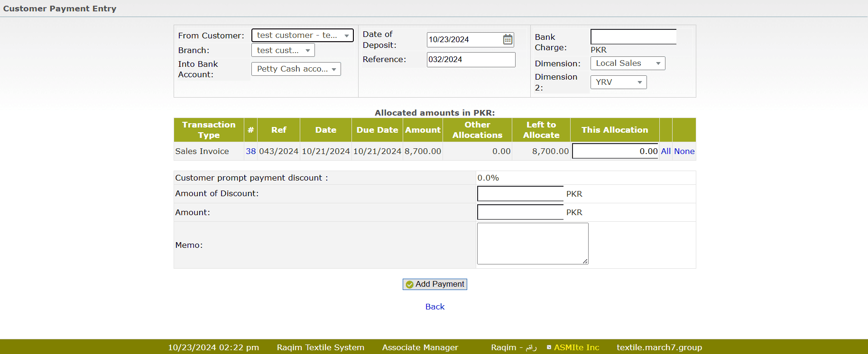Click the ASMIte Inc footer link
Image resolution: width=868 pixels, height=354 pixels.
click(x=576, y=347)
